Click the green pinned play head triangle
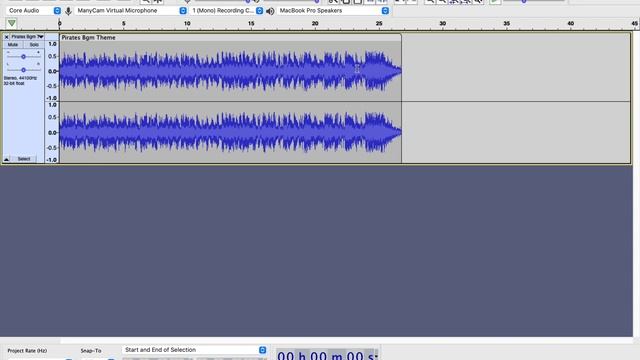Screen dimensions: 640x360 12,23
